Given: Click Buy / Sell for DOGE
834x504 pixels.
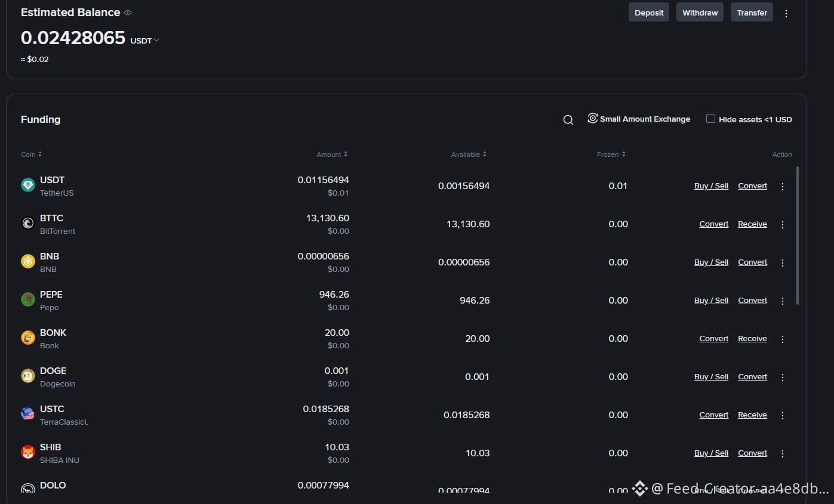Looking at the screenshot, I should (x=711, y=377).
